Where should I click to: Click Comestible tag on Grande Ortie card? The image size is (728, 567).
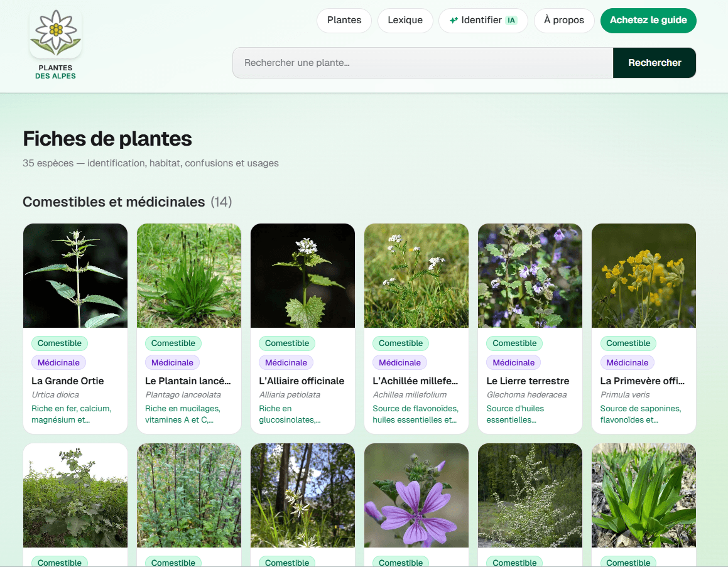point(60,343)
